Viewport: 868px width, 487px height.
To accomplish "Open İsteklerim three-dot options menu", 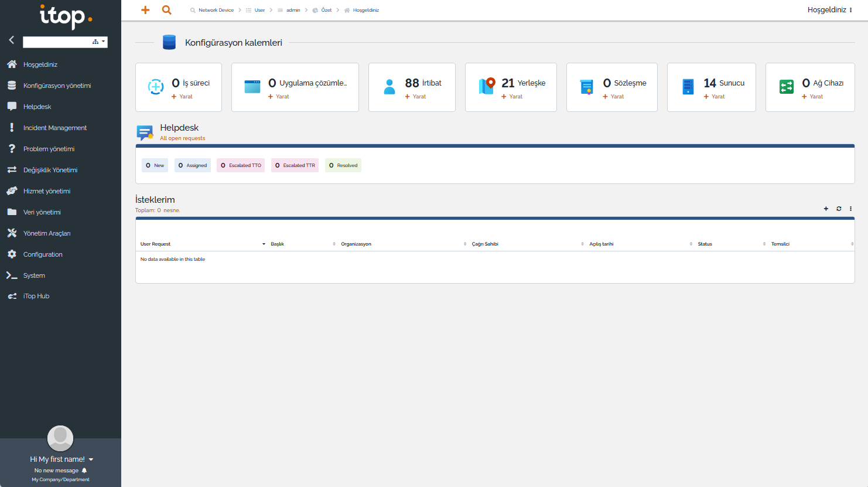I will coord(850,209).
